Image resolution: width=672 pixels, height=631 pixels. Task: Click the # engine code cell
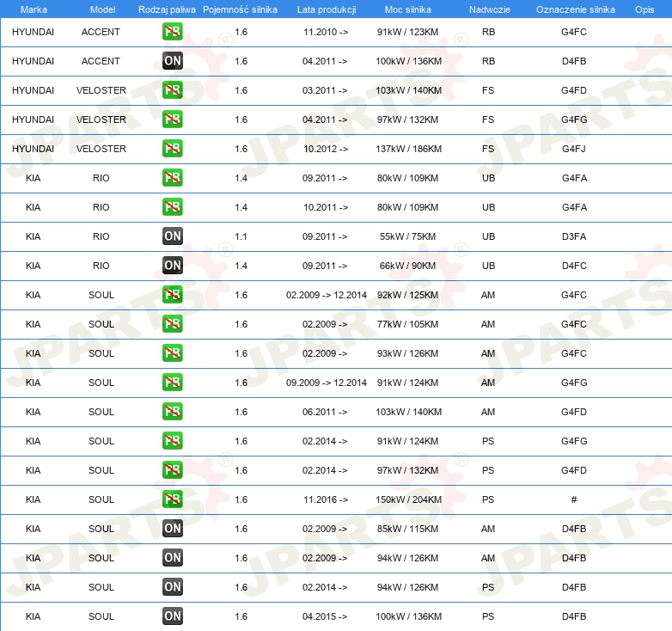pyautogui.click(x=574, y=499)
